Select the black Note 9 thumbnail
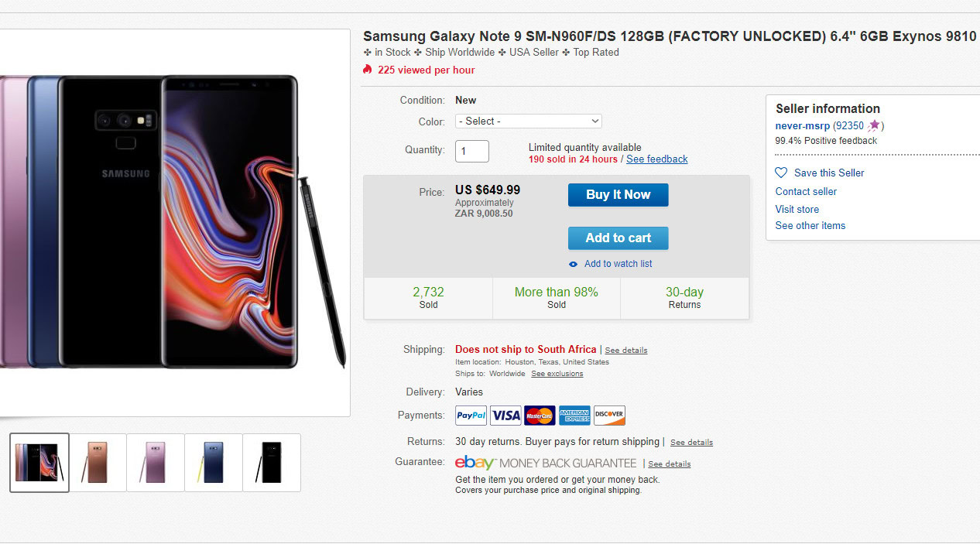 coord(272,462)
